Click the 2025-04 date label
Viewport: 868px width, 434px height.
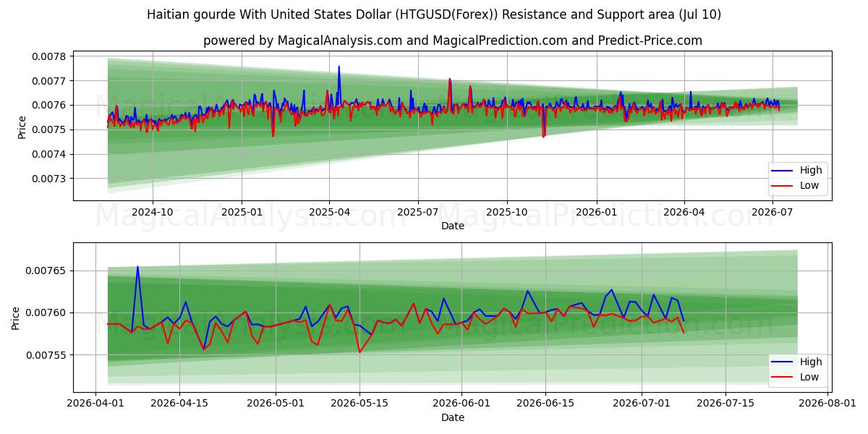coord(329,213)
